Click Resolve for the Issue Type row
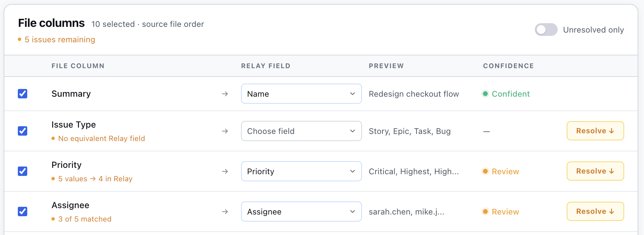Screen dimensions: 644x235 pos(595,131)
